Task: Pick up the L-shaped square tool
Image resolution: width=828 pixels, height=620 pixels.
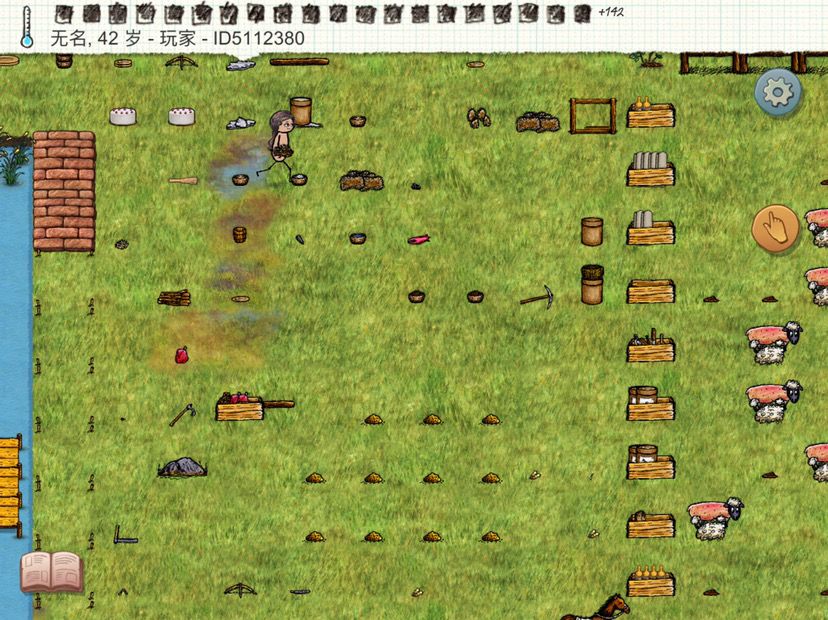Action: 125,534
